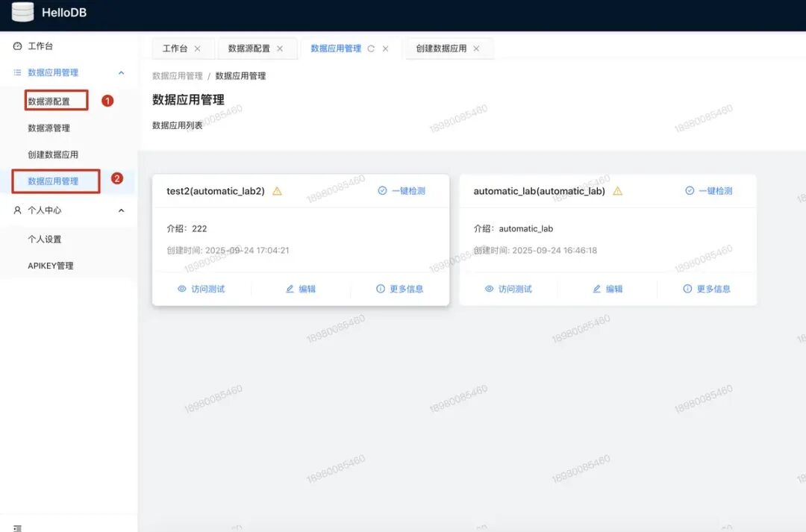Viewport: 806px width, 532px height.
Task: Click 更多信息 text on the test2 card
Action: (407, 289)
